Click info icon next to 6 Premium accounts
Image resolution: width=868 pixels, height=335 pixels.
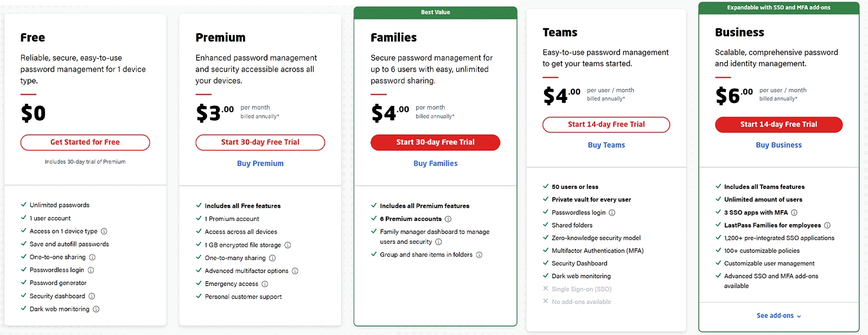click(448, 219)
